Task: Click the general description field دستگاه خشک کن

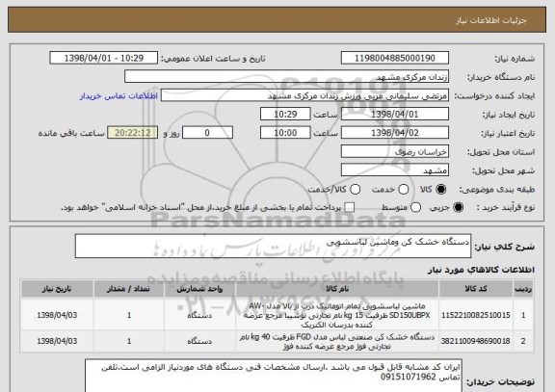Action: 273,246
